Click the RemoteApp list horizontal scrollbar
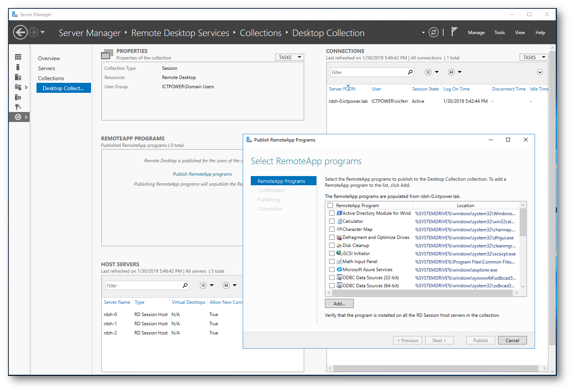 422,293
